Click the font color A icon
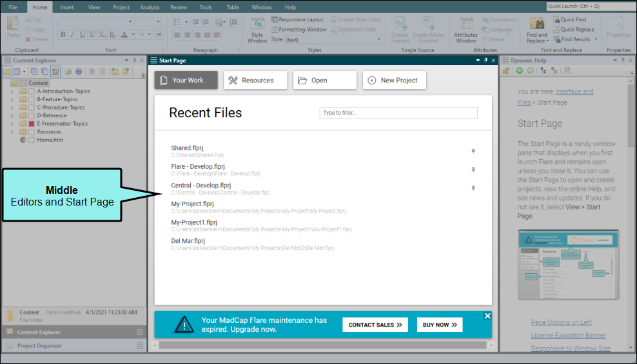Image resolution: width=637 pixels, height=364 pixels. 124,35
